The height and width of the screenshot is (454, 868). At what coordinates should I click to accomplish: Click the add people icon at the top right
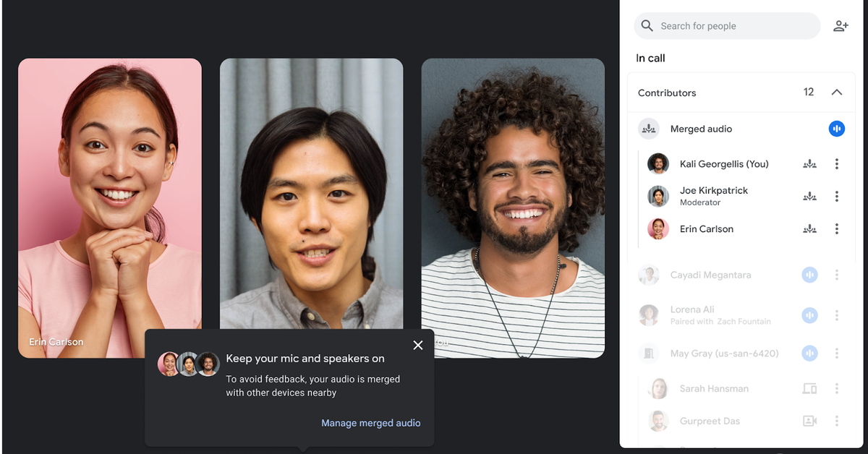point(841,25)
